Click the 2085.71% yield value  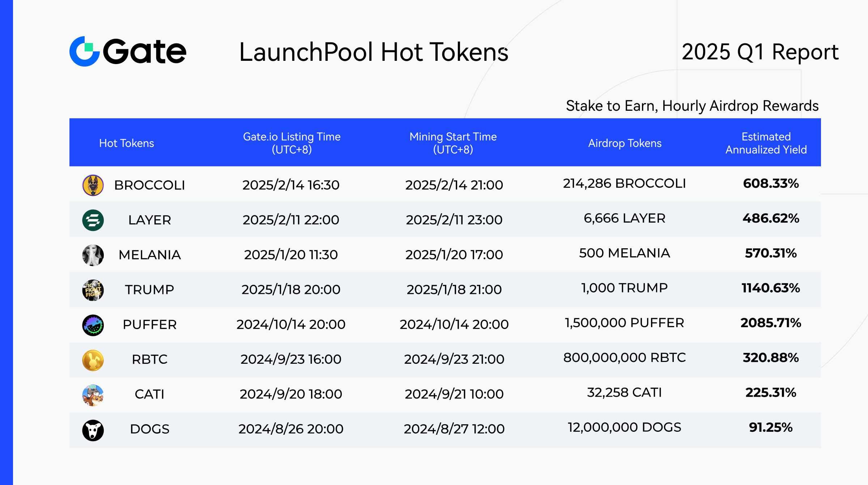coord(771,323)
